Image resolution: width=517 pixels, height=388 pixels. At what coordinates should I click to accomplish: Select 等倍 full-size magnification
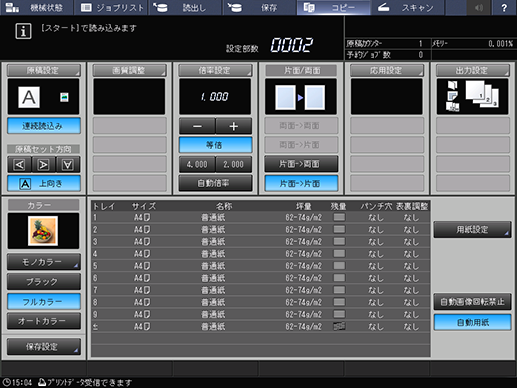[x=215, y=145]
